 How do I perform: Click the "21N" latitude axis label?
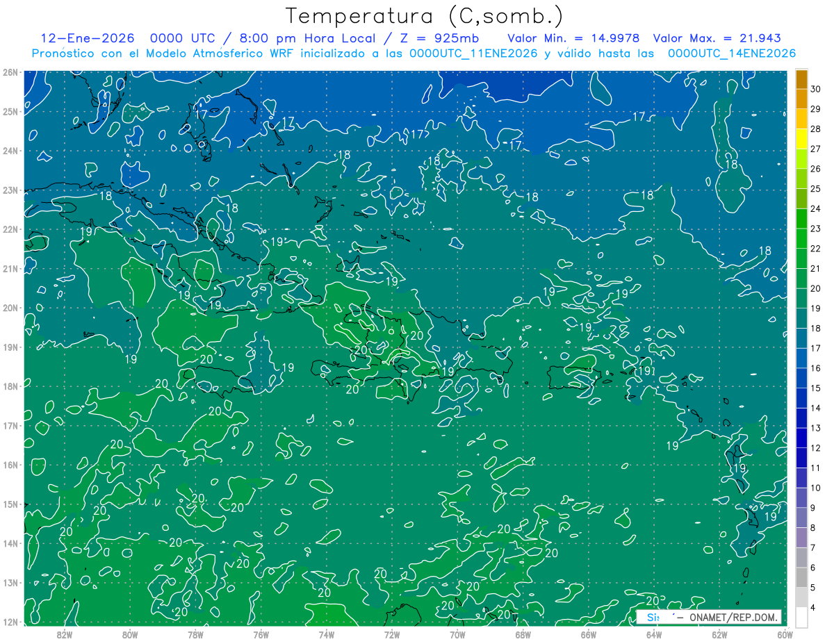[x=10, y=268]
